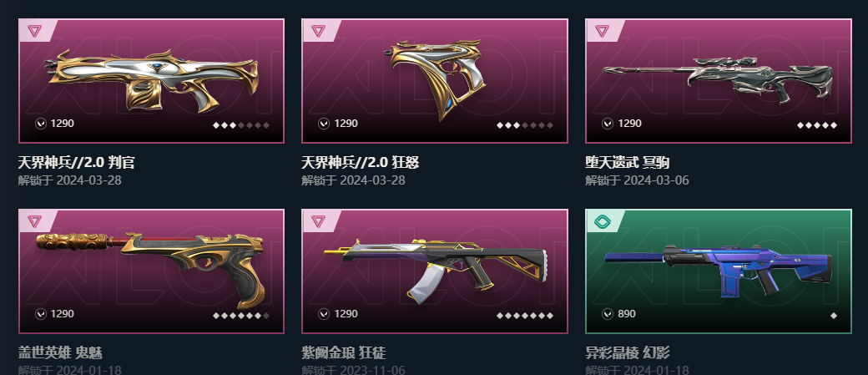
Task: Select the blue 幻影 rifle skin thumbnail
Action: tap(718, 271)
